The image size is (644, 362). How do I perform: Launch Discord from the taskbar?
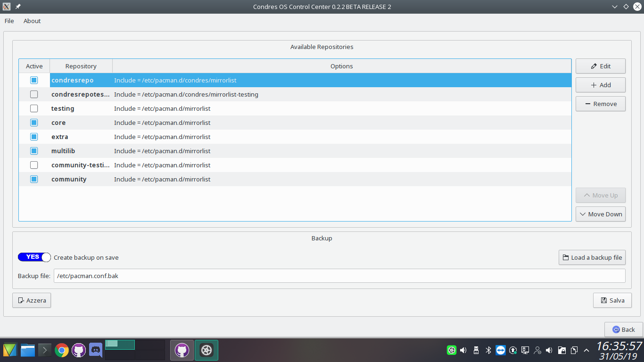[96, 350]
